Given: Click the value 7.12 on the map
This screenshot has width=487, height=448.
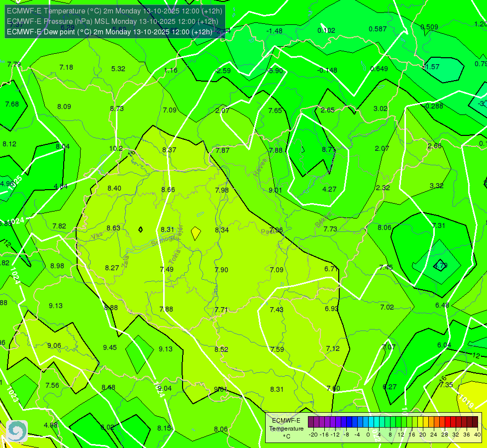Looking at the screenshot, I should click(333, 348).
